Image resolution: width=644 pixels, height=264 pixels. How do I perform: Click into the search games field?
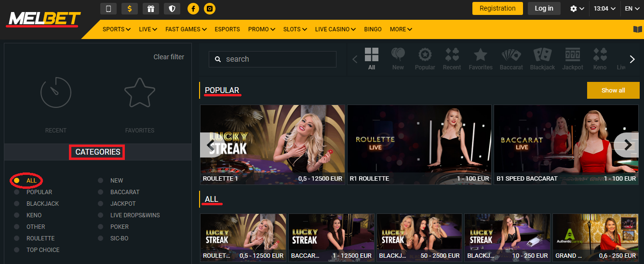(272, 59)
